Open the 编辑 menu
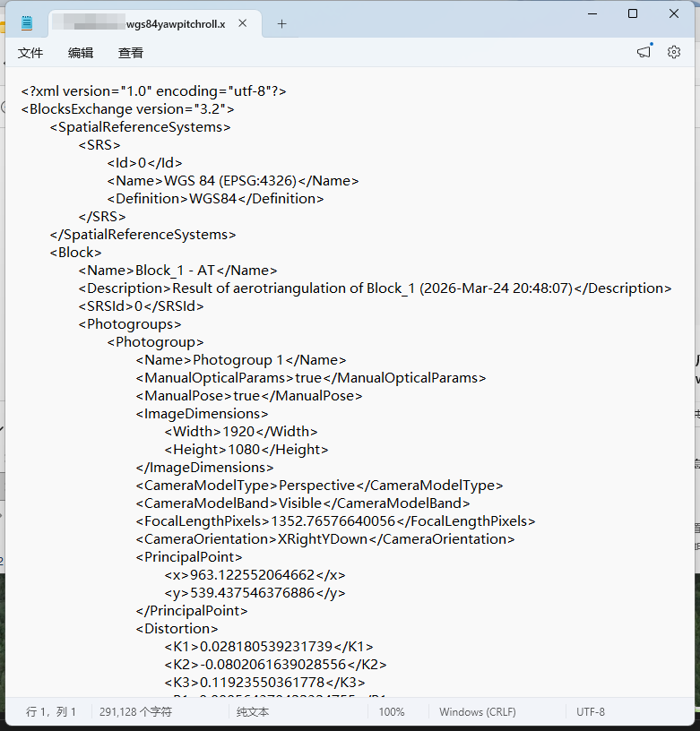 [x=81, y=53]
